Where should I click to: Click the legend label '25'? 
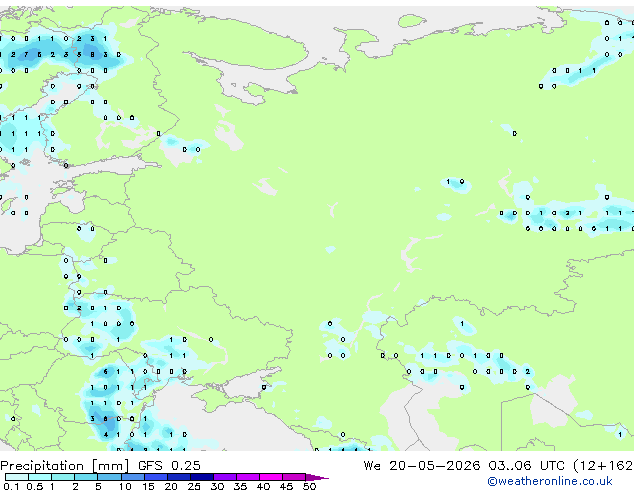[x=194, y=486]
